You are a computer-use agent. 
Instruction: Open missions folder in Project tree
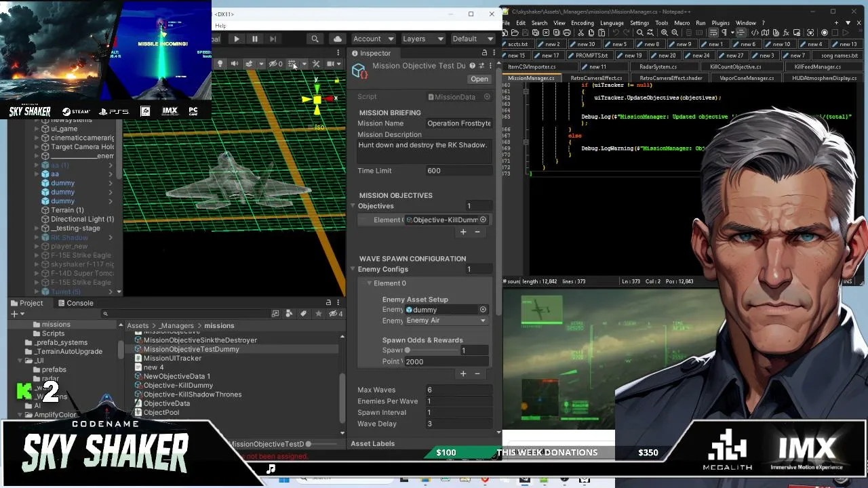click(x=56, y=325)
